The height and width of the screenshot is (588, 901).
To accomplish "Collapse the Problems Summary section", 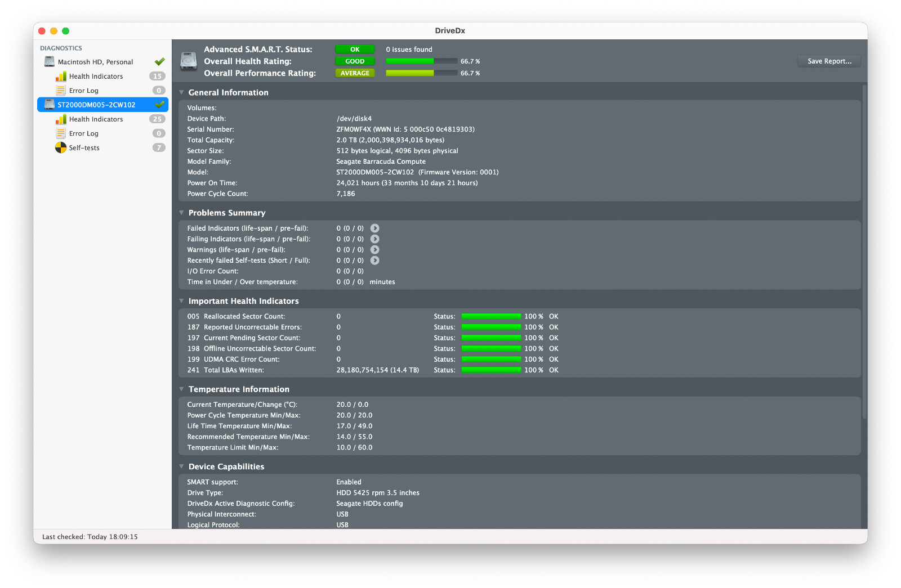I will click(182, 213).
